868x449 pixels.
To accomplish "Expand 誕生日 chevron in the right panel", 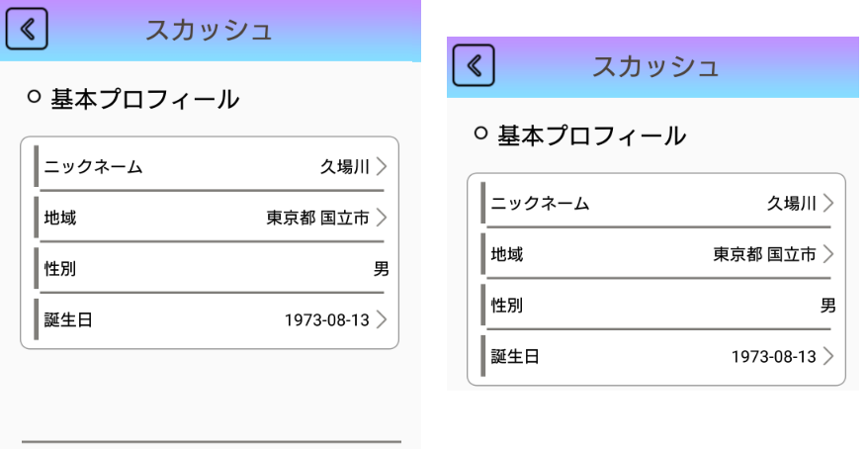I will tap(828, 356).
